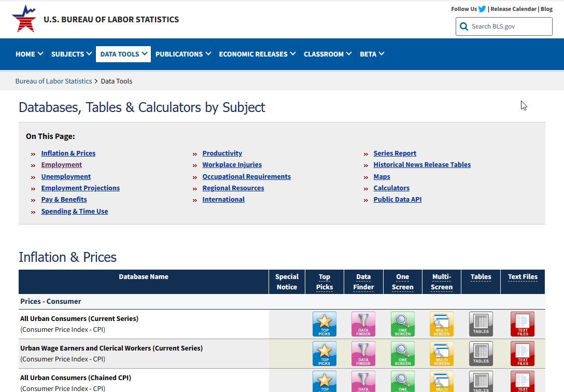This screenshot has height=392, width=564.
Task: Click the One Screen column header
Action: pyautogui.click(x=402, y=282)
